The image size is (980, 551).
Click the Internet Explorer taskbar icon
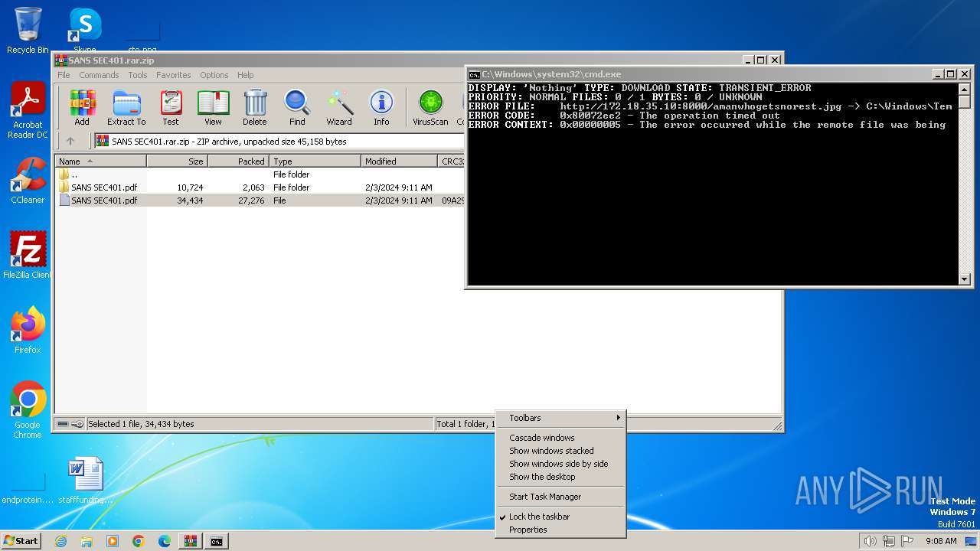pos(60,541)
